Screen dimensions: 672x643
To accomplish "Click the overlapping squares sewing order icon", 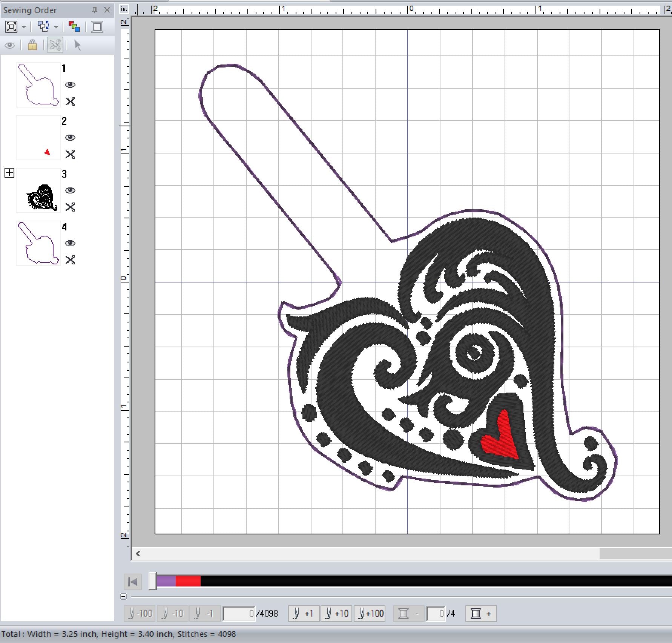I will [43, 27].
